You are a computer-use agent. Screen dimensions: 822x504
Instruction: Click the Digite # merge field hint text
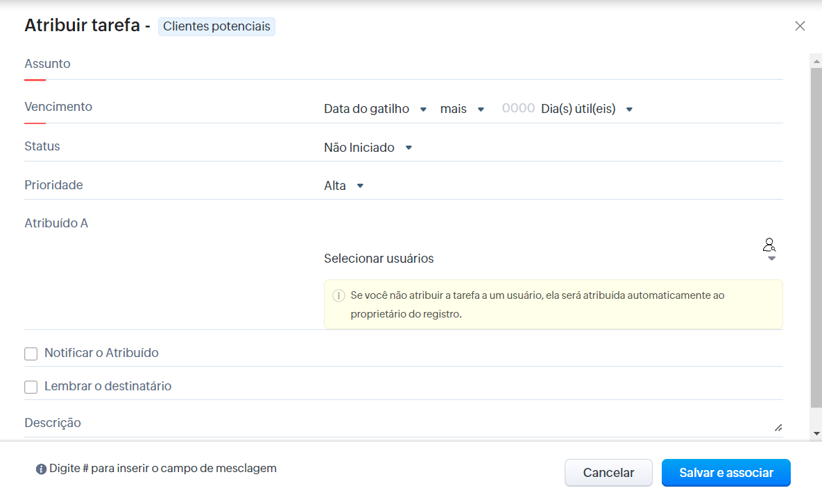[163, 469]
